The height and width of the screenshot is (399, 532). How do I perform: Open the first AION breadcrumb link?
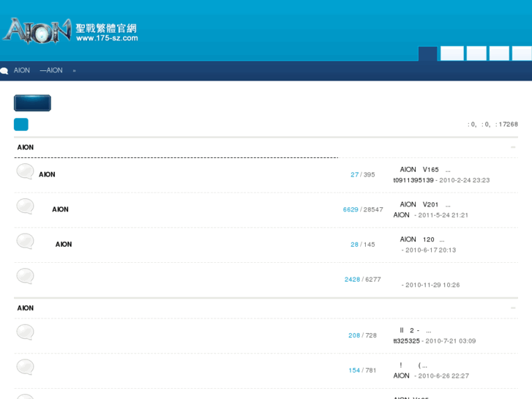22,70
